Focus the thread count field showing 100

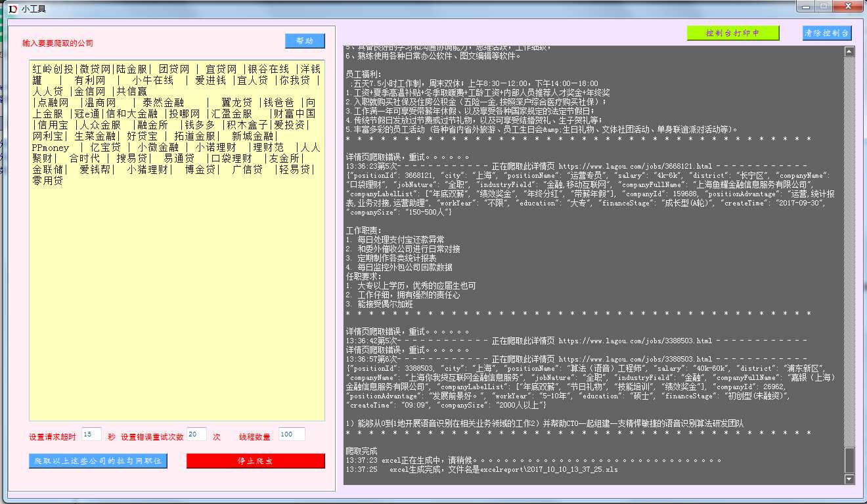coord(292,434)
